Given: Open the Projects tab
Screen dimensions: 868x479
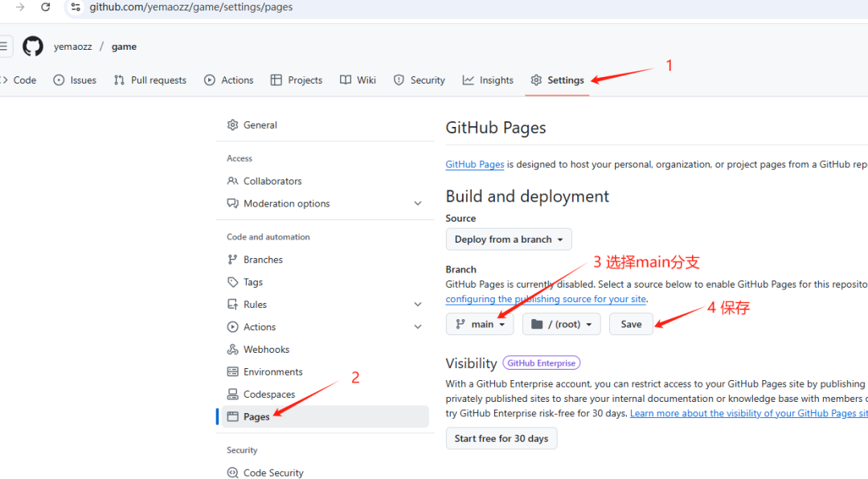Looking at the screenshot, I should tap(296, 80).
